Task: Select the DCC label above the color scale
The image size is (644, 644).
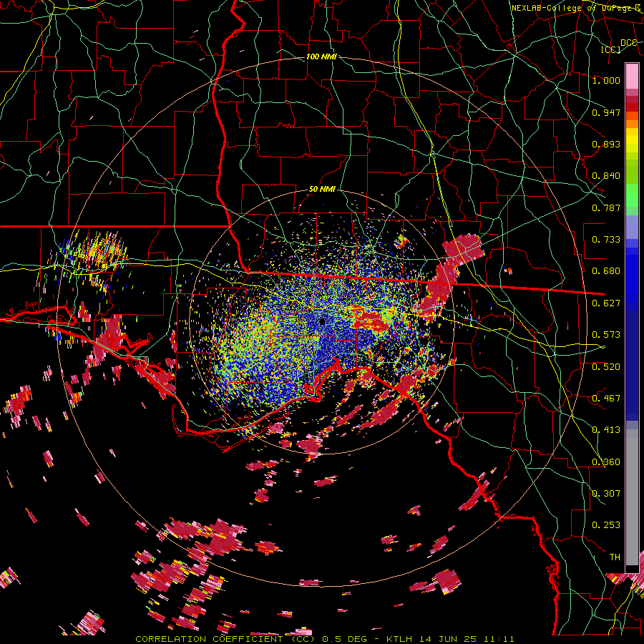Action: coord(628,43)
